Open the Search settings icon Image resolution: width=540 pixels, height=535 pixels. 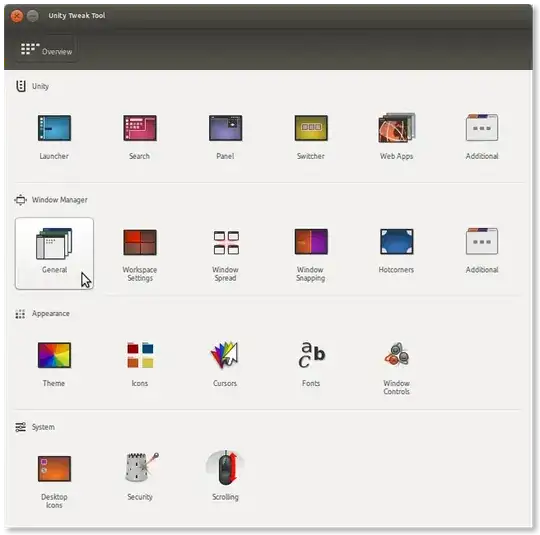point(140,128)
